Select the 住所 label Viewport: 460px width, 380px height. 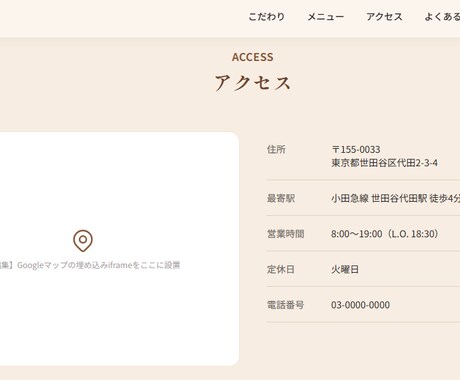(276, 149)
